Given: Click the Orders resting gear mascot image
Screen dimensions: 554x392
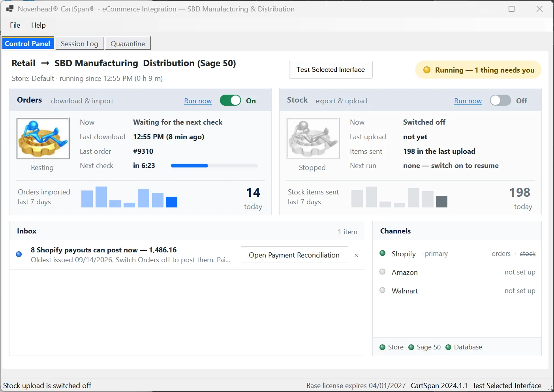Looking at the screenshot, I should [x=43, y=138].
